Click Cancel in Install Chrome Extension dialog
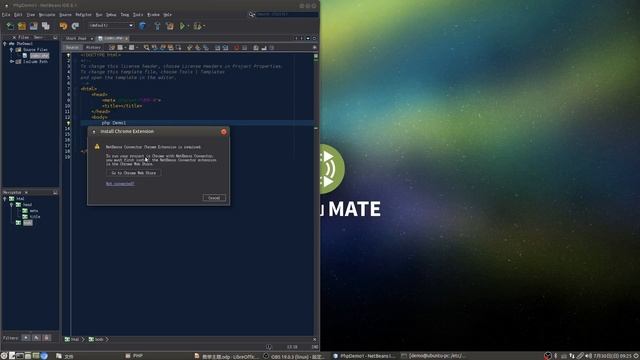 pos(214,198)
